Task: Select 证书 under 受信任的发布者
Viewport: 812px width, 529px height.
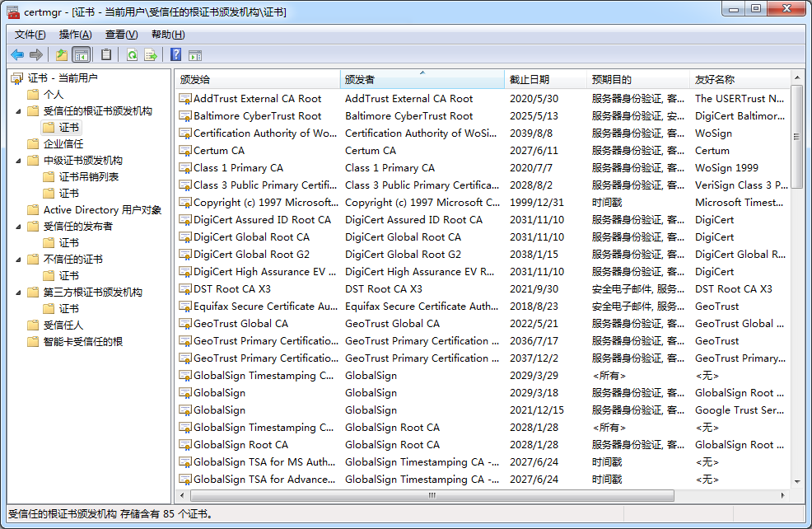Action: click(x=69, y=242)
